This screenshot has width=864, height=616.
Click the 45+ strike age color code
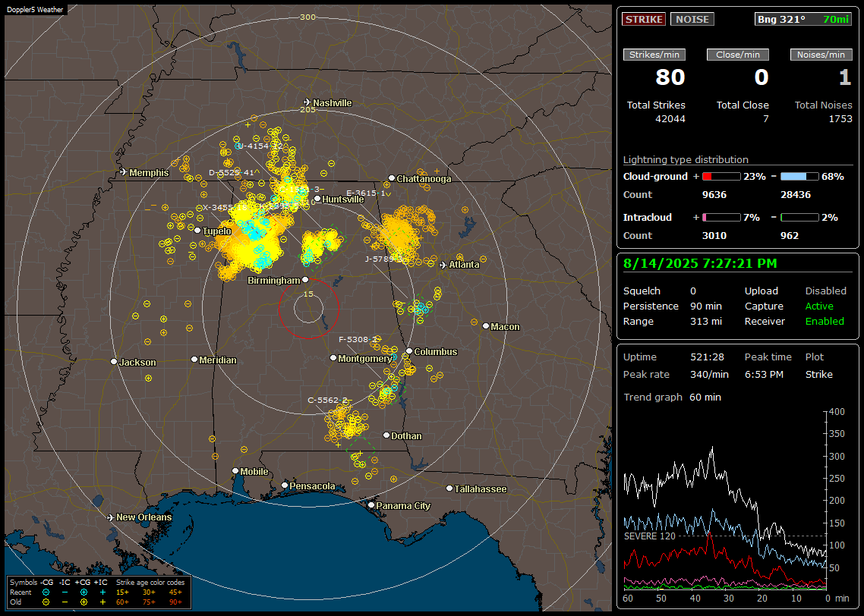coord(175,592)
